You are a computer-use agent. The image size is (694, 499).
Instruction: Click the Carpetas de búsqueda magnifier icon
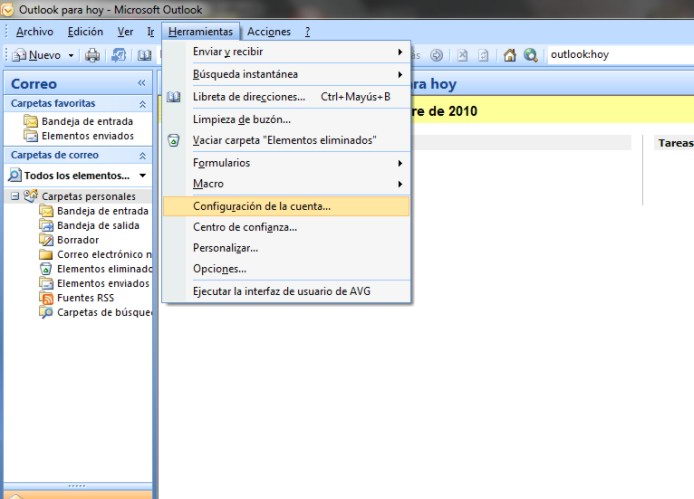(46, 313)
